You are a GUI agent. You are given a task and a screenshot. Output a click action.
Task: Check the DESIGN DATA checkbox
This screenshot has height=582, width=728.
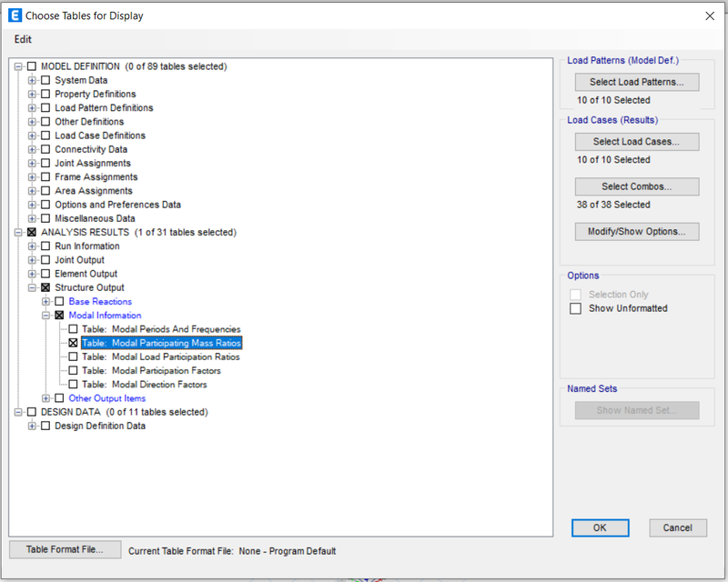32,412
